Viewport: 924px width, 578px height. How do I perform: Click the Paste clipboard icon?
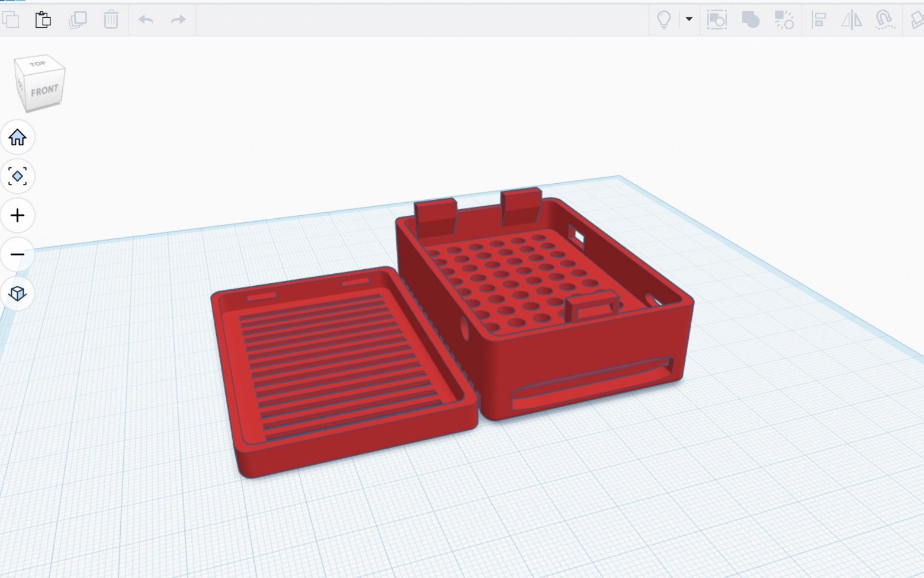[43, 20]
